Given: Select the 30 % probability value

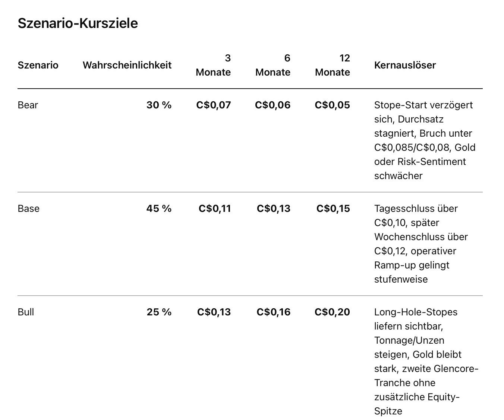Looking at the screenshot, I should (x=159, y=105).
